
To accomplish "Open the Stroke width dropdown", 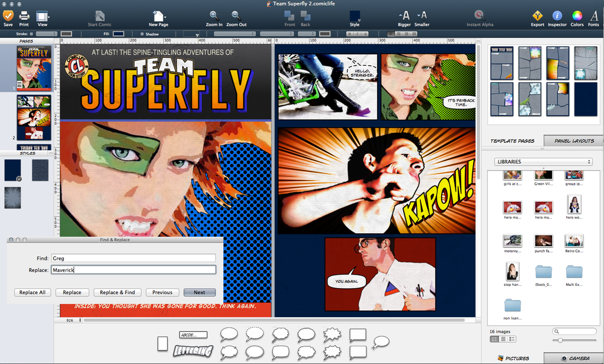I will coord(47,34).
